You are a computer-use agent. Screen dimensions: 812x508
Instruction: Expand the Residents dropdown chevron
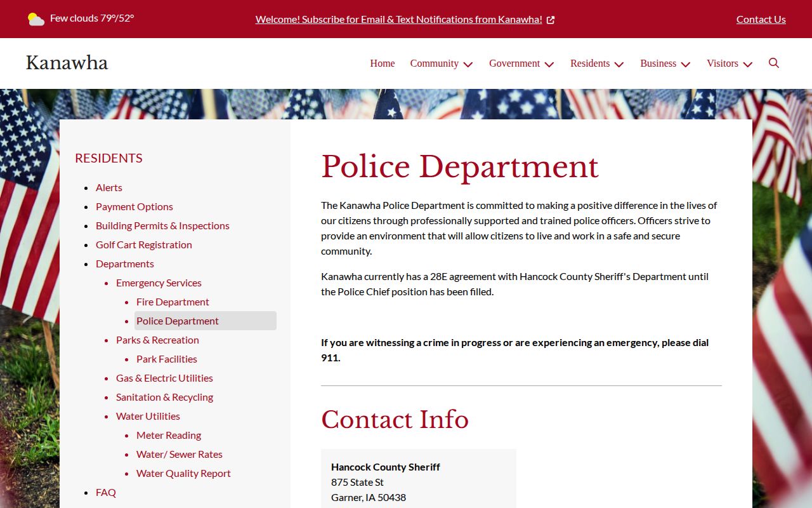[x=619, y=64]
